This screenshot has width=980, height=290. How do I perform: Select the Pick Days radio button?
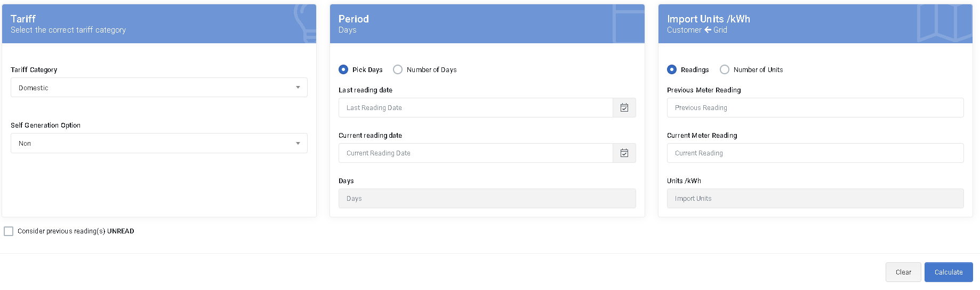click(343, 69)
